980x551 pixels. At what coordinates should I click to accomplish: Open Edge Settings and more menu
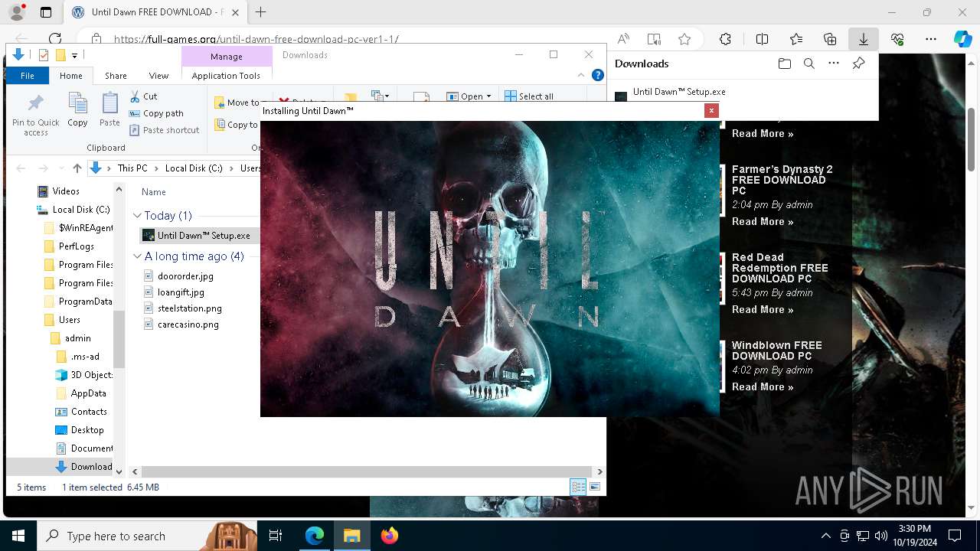point(931,39)
